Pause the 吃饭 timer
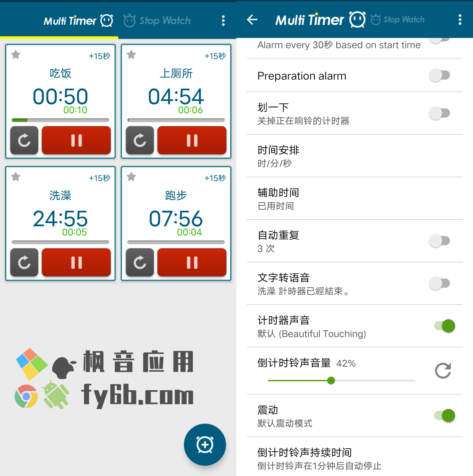 pyautogui.click(x=76, y=140)
